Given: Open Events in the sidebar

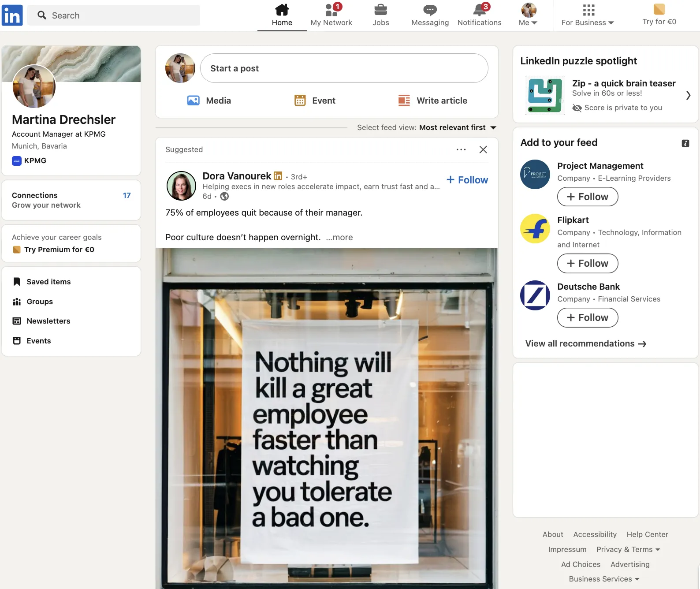Looking at the screenshot, I should tap(39, 341).
